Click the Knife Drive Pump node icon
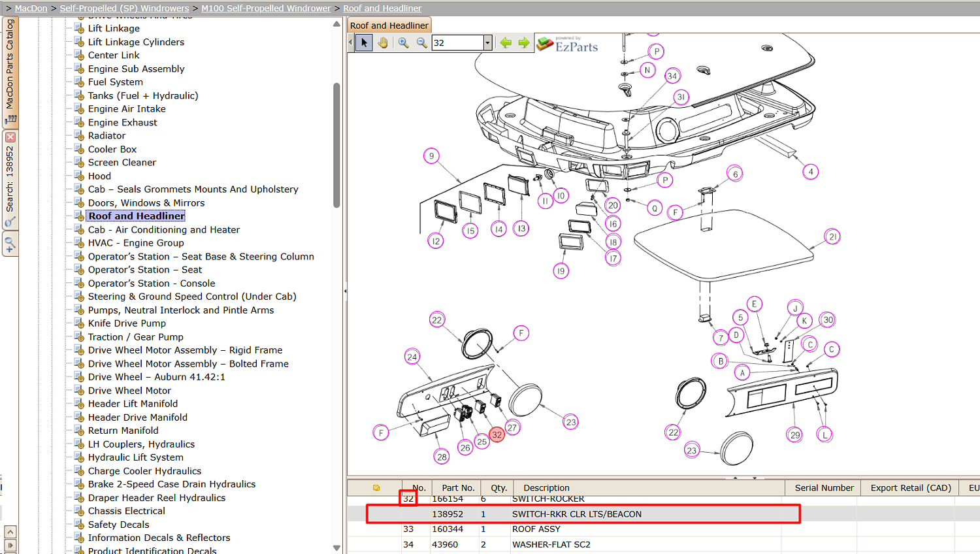Viewport: 980px width, 554px height. pyautogui.click(x=79, y=323)
